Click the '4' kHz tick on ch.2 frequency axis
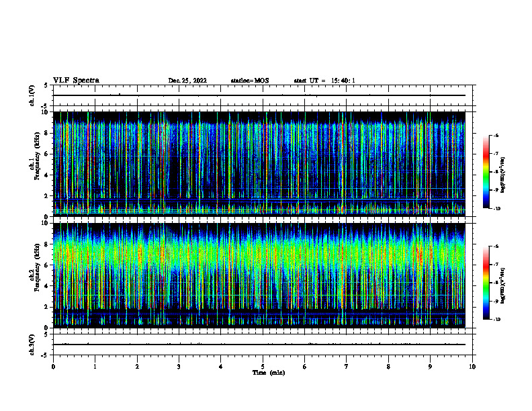Viewport: 532px width, 411px height. 47,286
